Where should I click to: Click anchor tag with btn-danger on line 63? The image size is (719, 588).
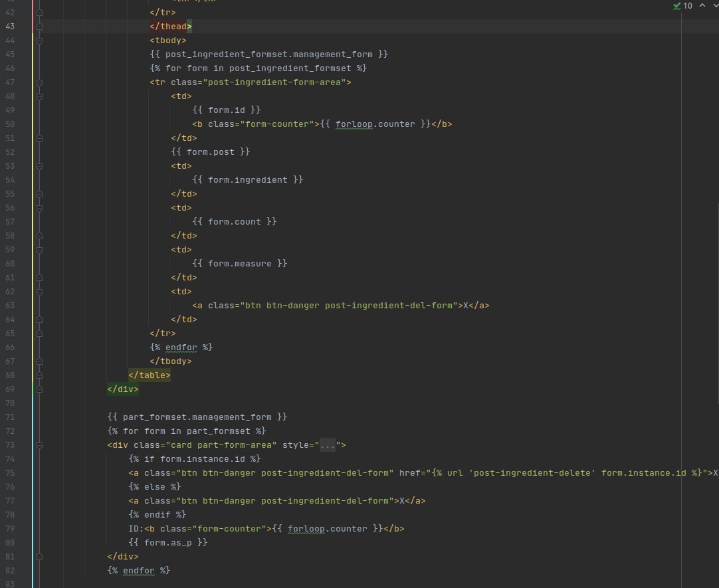click(x=341, y=306)
